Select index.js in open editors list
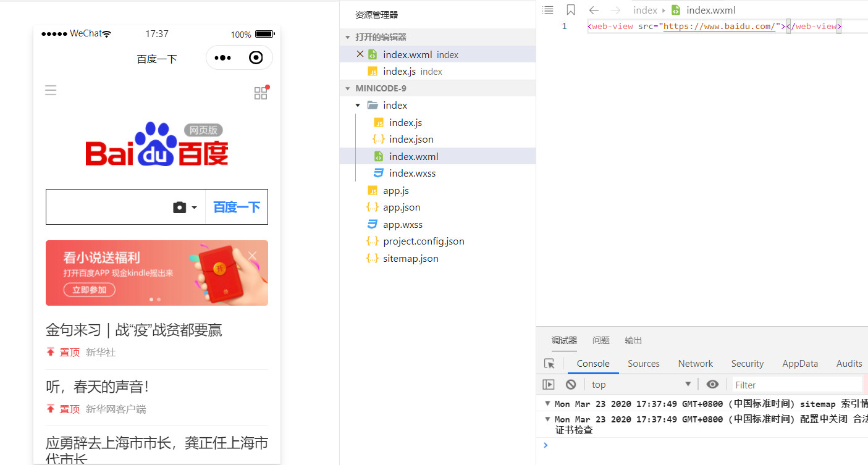 [x=437, y=72]
